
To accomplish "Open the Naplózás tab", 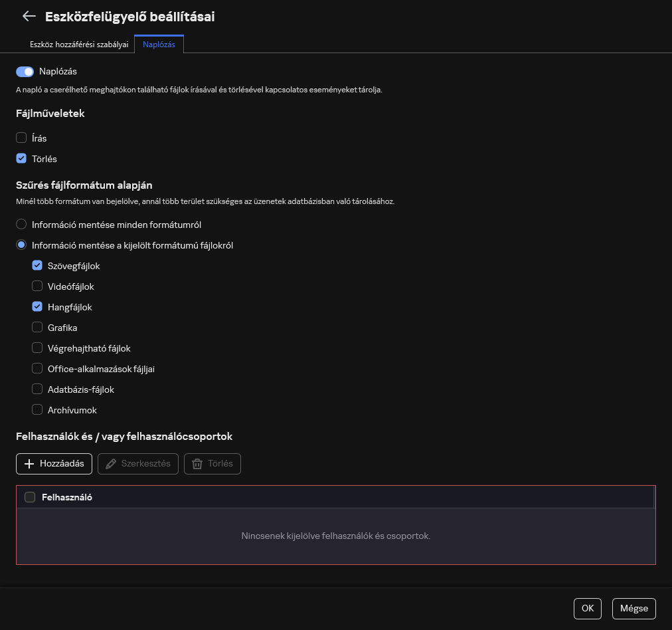I will (x=159, y=45).
